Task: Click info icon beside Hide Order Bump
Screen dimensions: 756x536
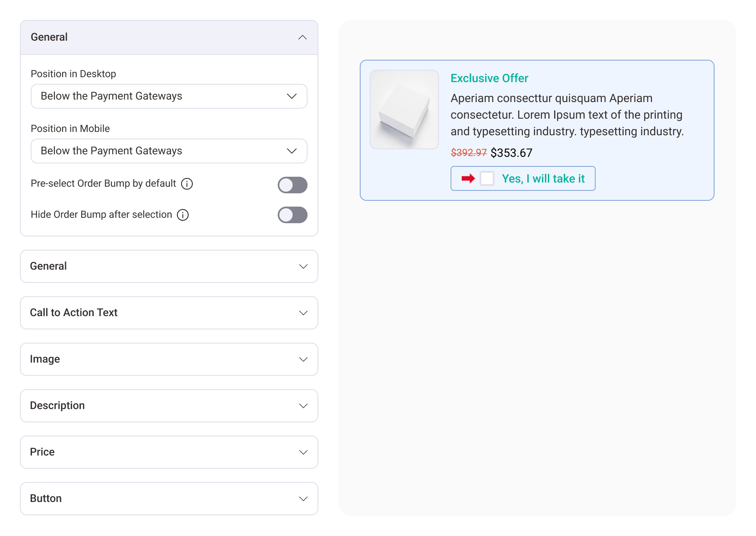Action: 183,215
